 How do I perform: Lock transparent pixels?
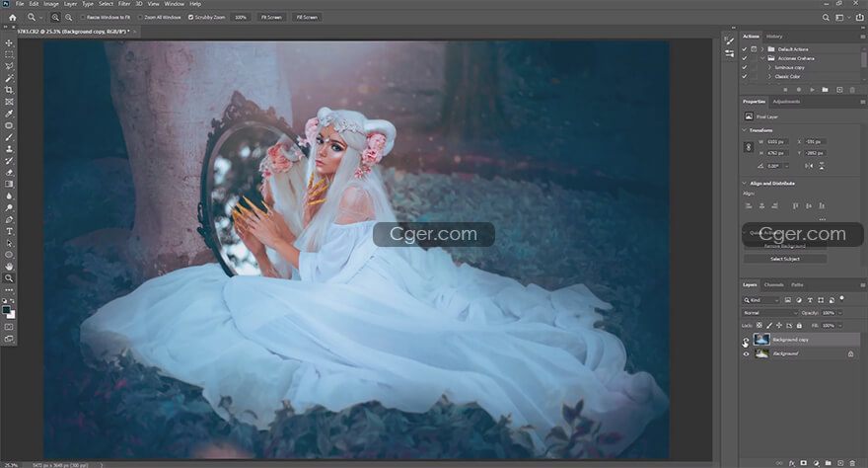coord(759,326)
